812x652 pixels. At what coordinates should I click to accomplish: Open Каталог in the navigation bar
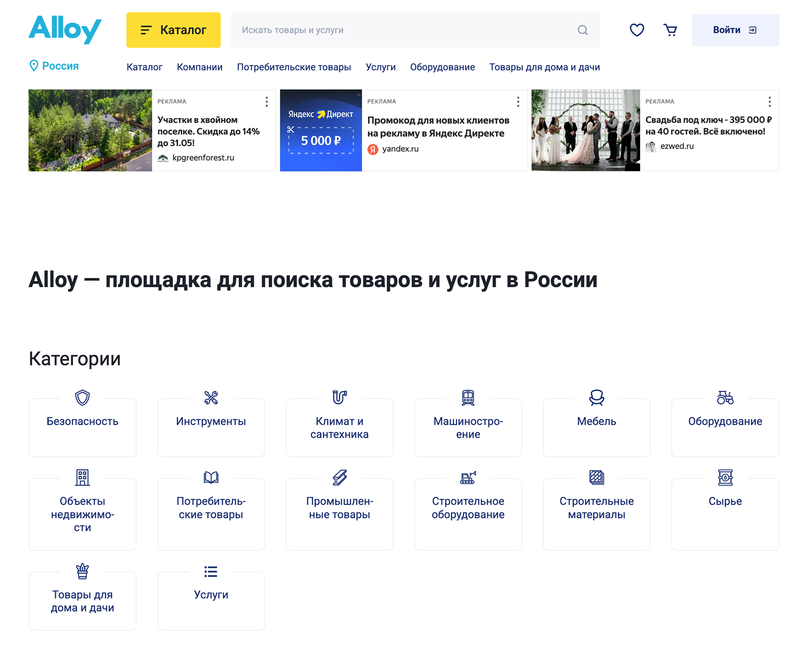[144, 67]
